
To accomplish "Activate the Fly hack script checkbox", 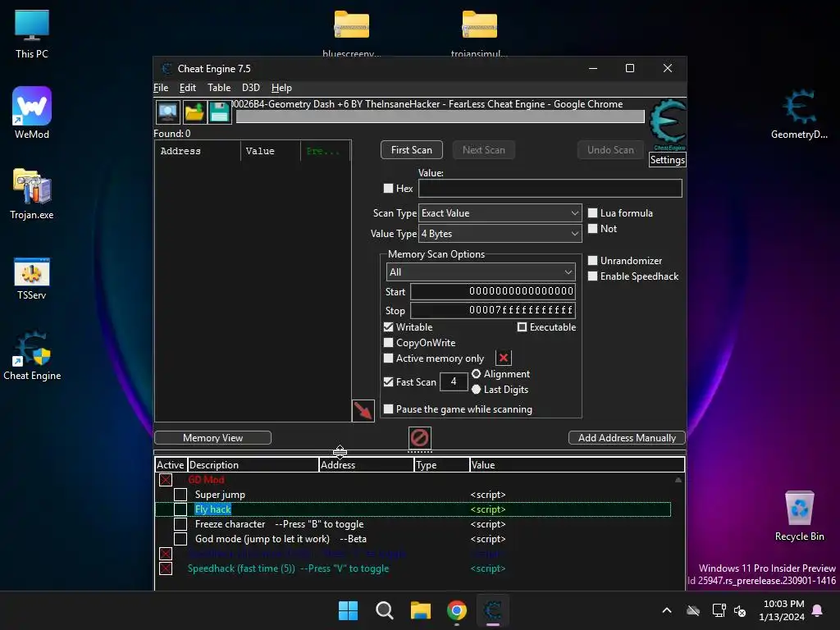I will 180,509.
